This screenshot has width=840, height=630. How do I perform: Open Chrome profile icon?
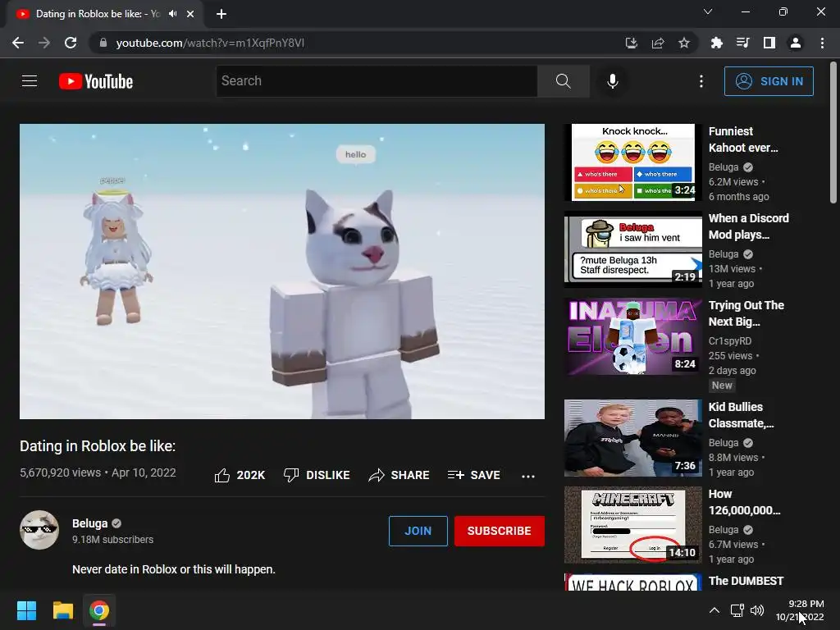[796, 43]
